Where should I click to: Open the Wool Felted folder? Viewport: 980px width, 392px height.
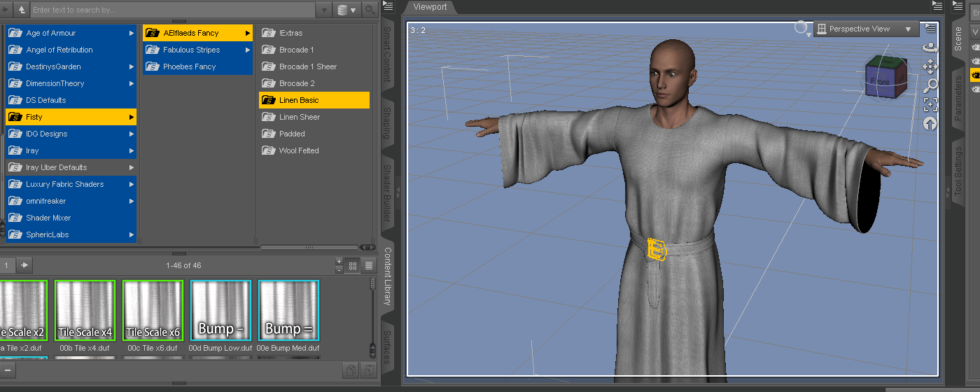[x=314, y=150]
